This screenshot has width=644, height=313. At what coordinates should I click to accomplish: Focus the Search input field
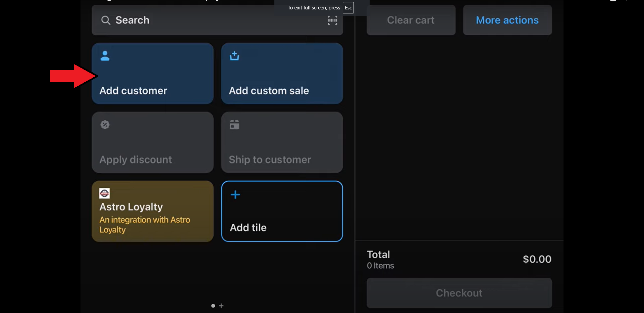point(215,20)
